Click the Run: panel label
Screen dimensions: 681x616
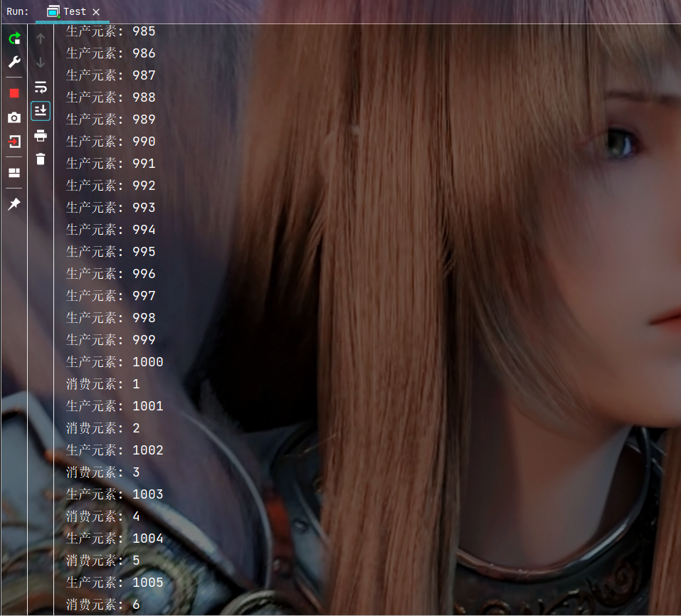pyautogui.click(x=18, y=11)
